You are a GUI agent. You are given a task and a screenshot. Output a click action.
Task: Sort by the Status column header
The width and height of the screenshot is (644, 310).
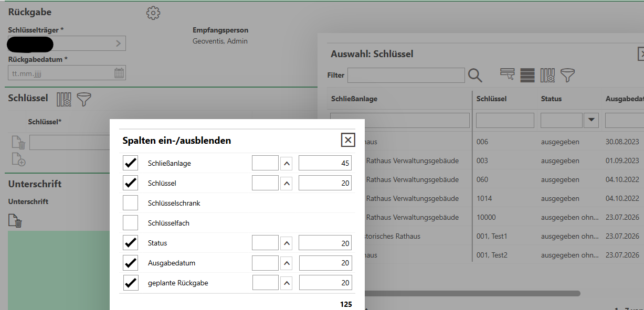[551, 99]
